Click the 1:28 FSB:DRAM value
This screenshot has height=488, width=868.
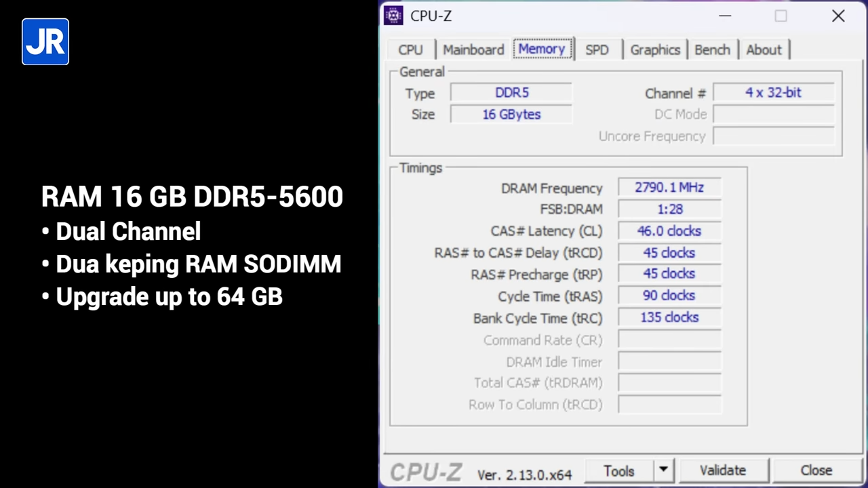(x=669, y=209)
